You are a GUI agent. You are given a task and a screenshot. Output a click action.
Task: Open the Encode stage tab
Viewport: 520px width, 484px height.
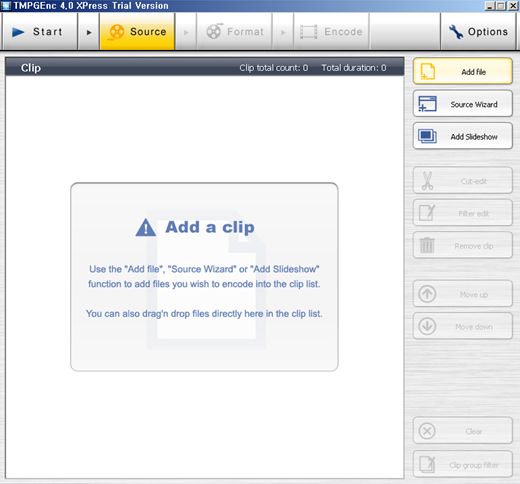point(331,32)
